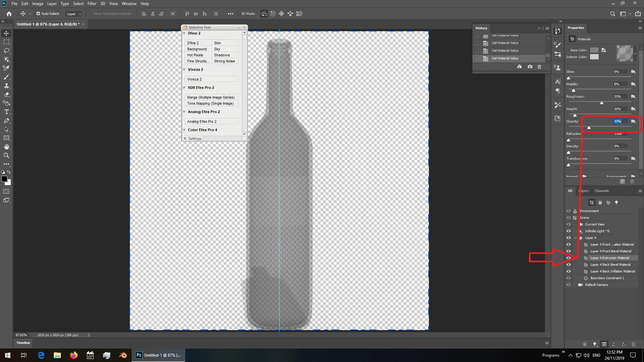Select the Pen tool
Image resolution: width=644 pixels, height=362 pixels.
(x=6, y=120)
